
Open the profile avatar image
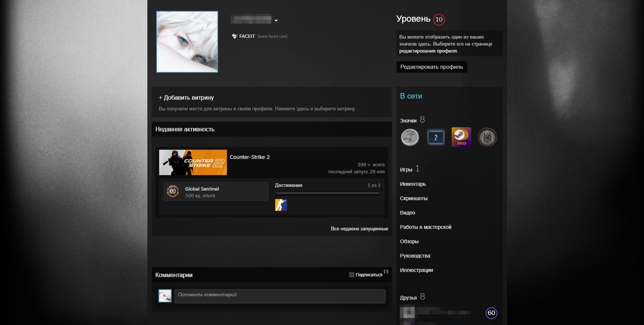click(x=187, y=42)
